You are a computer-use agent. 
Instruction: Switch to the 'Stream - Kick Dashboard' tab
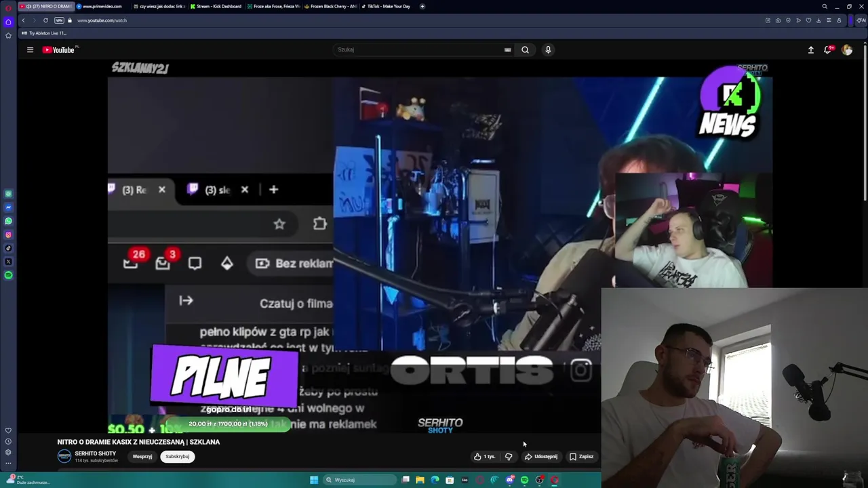pos(217,6)
